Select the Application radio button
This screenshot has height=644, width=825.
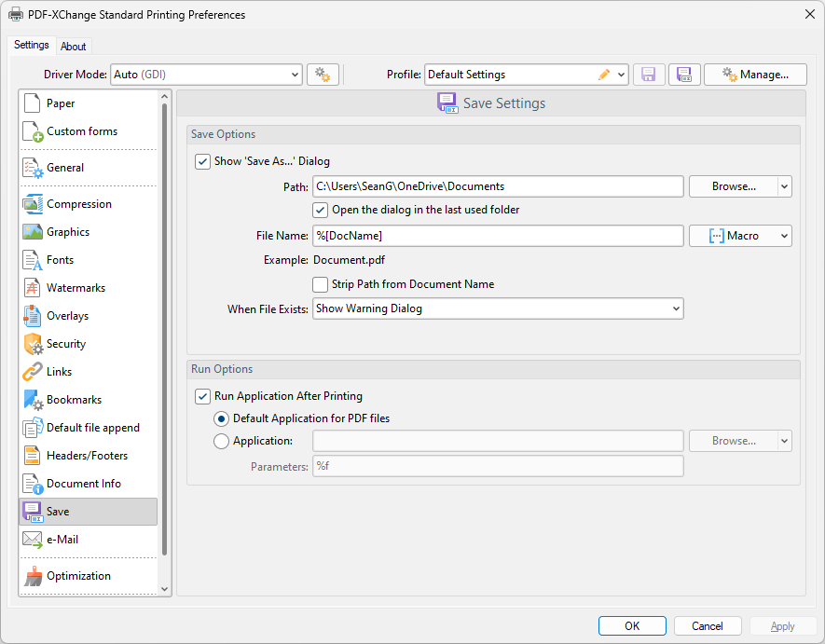(x=222, y=441)
